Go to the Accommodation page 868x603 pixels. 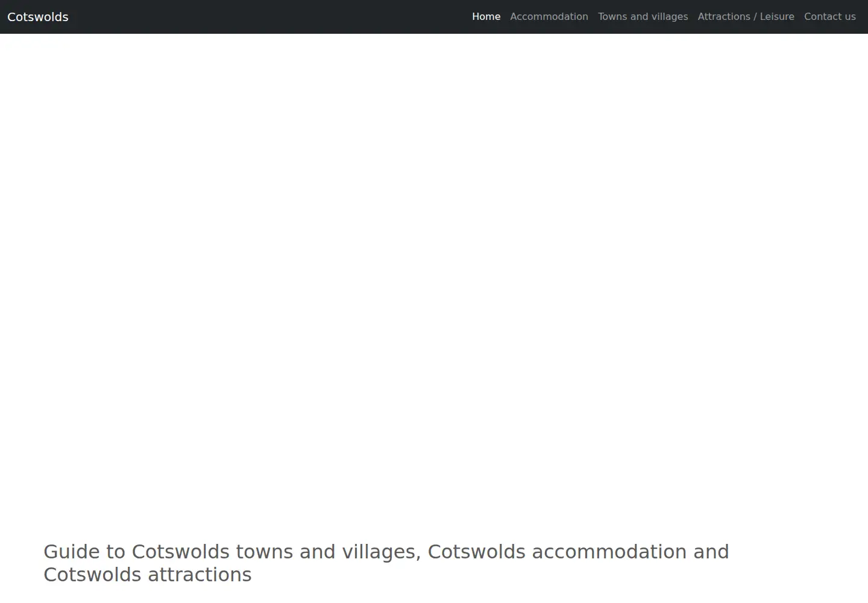pyautogui.click(x=549, y=17)
